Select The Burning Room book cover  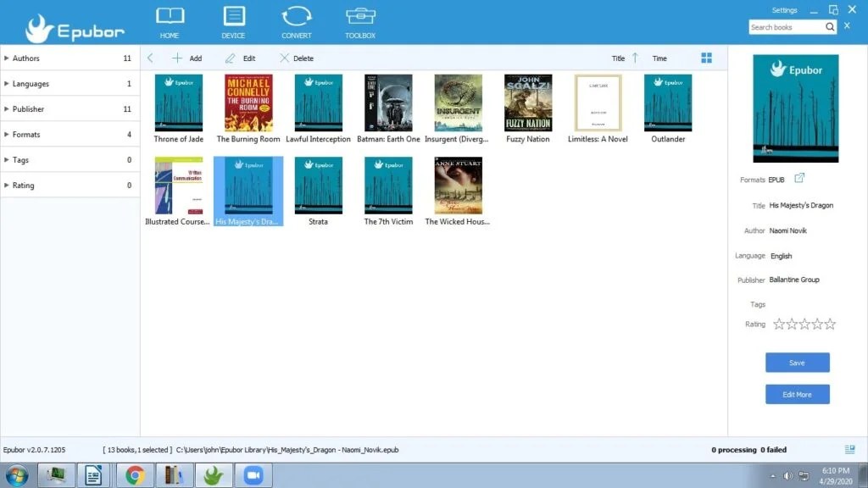pos(248,102)
